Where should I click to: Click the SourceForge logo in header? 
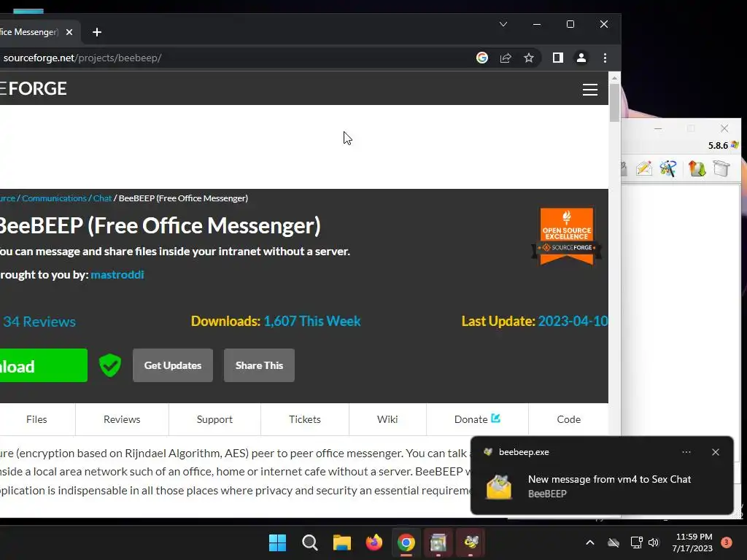coord(34,88)
